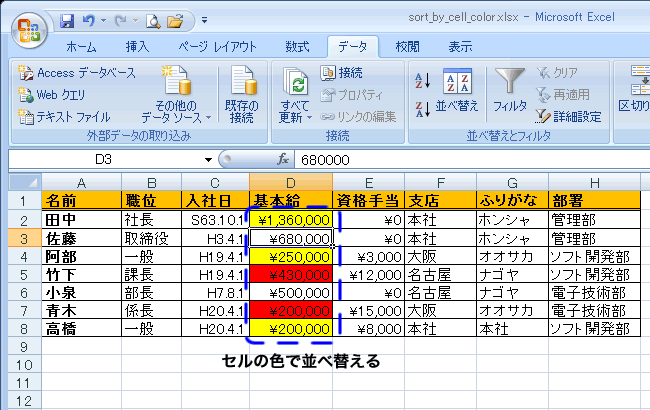Click the select-all corner button

[x=25, y=182]
